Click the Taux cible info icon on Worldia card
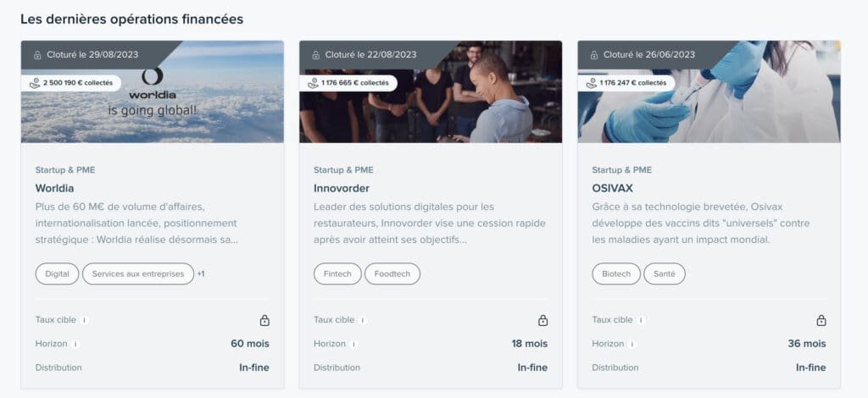The width and height of the screenshot is (868, 398). coord(84,320)
